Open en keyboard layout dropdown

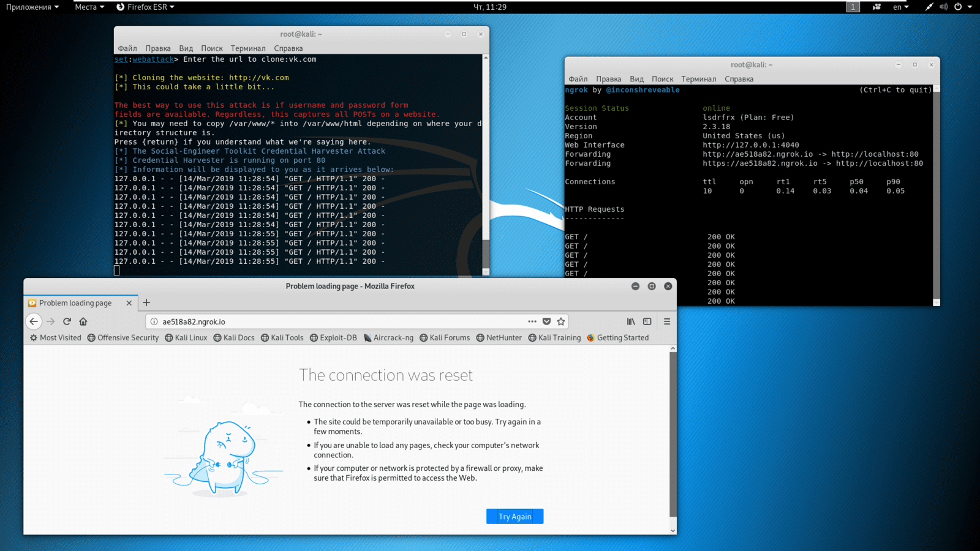900,7
